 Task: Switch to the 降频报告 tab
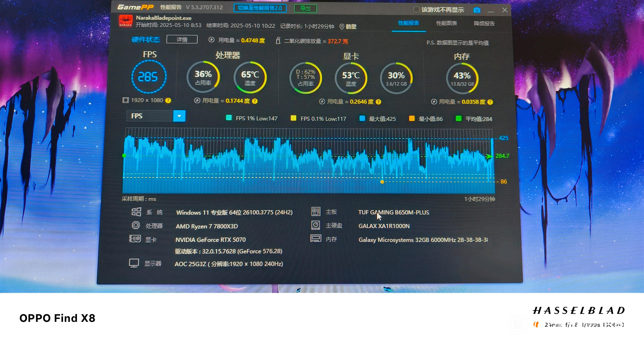(484, 24)
